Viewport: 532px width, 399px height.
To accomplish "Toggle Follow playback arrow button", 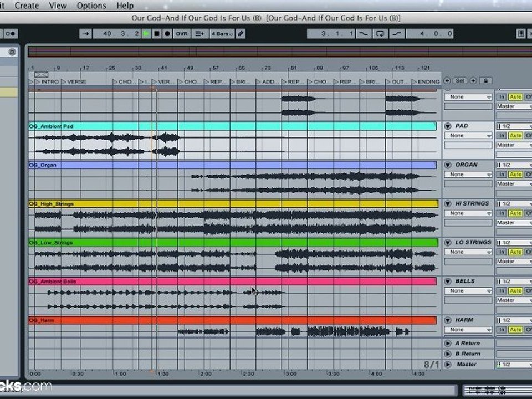I will (x=85, y=34).
